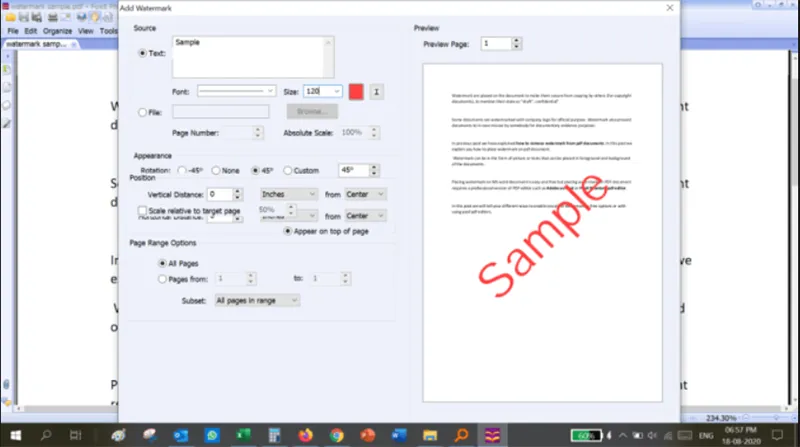800x447 pixels.
Task: Click the Preview Page number field
Action: 496,44
